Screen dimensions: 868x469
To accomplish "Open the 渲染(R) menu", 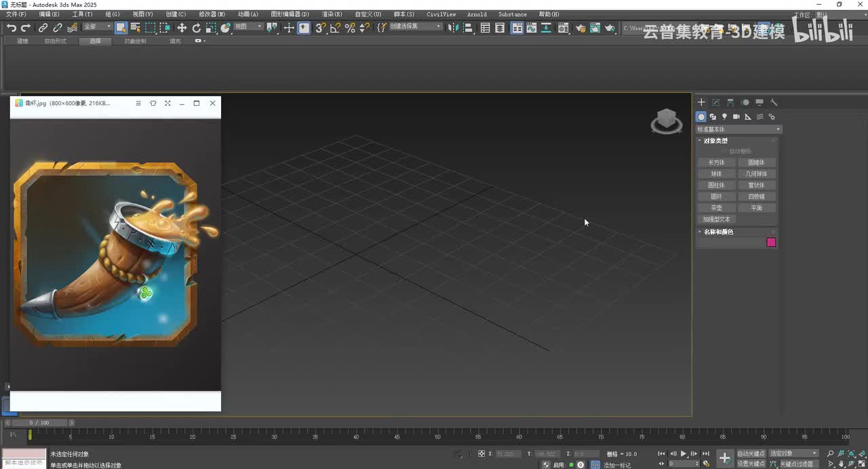I will pyautogui.click(x=332, y=14).
